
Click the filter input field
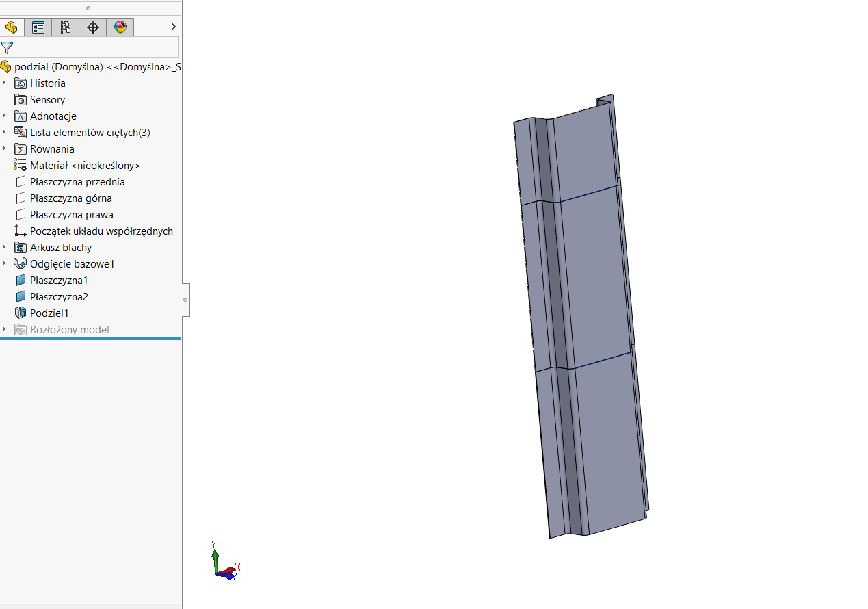96,47
